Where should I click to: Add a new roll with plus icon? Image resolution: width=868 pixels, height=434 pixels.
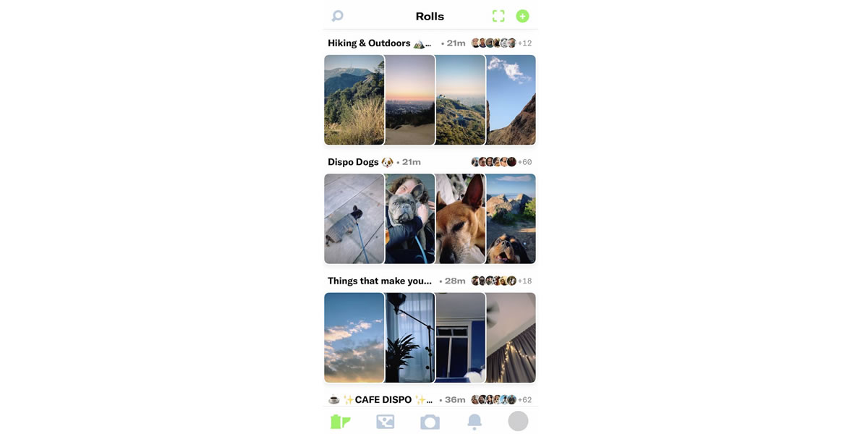pyautogui.click(x=522, y=16)
